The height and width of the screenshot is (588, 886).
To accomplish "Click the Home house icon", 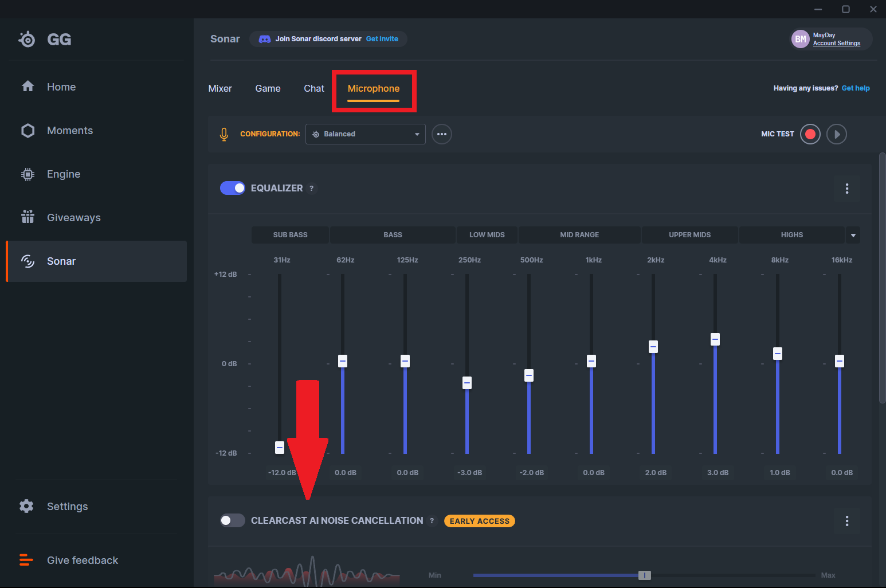I will 28,87.
